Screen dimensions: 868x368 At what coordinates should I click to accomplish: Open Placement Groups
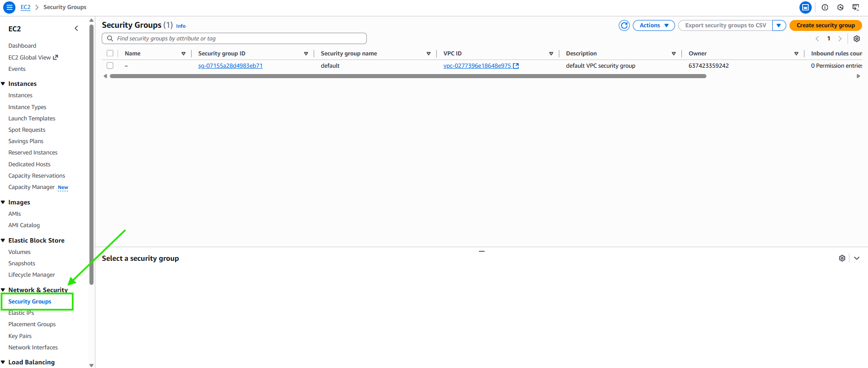(32, 324)
